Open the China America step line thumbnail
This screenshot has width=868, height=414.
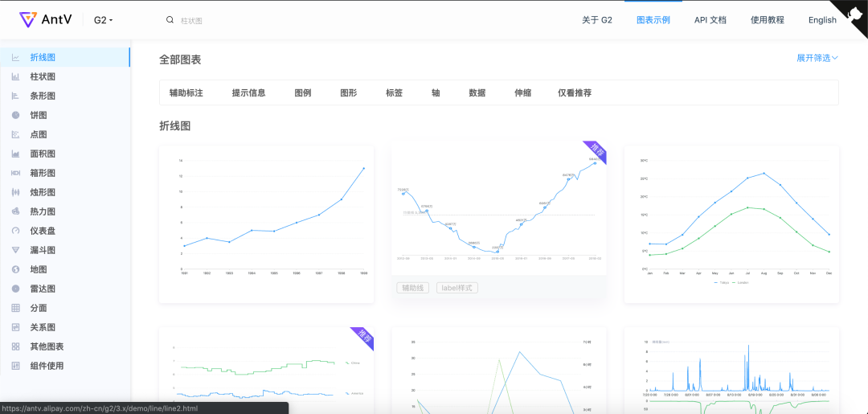(266, 371)
